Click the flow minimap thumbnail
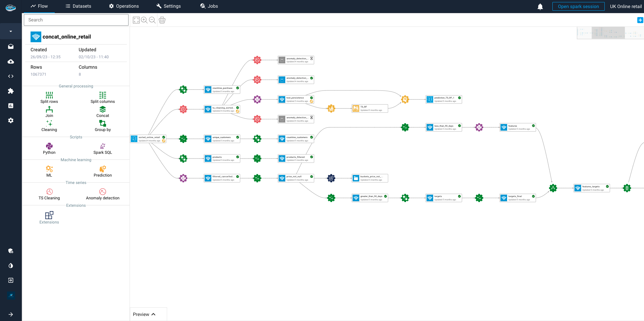644x321 pixels. pos(610,33)
